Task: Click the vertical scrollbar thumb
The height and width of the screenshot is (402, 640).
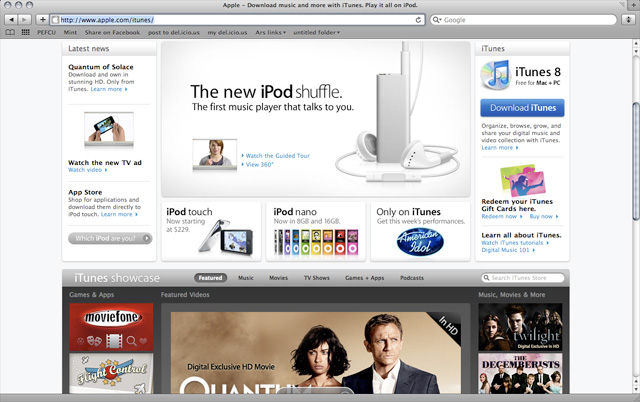Action: click(636, 161)
